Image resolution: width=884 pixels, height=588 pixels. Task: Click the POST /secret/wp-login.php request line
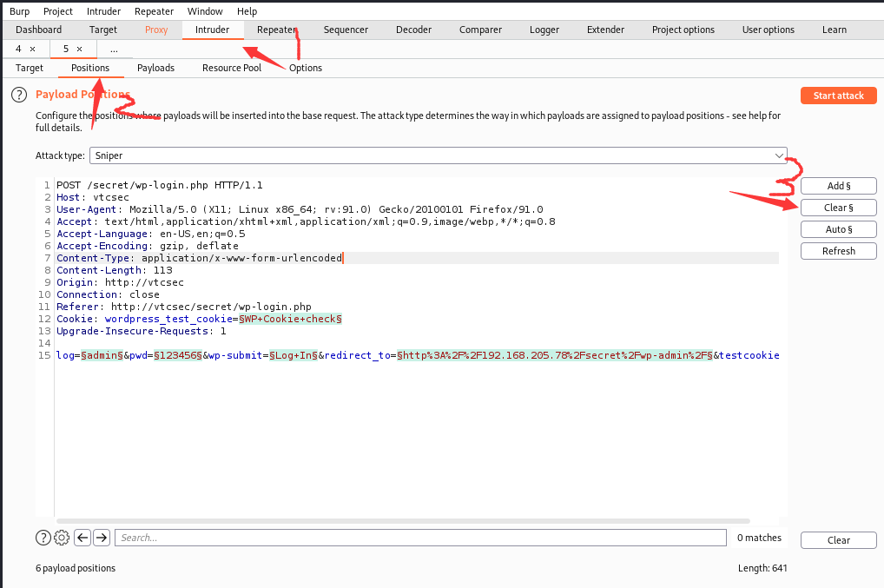160,185
